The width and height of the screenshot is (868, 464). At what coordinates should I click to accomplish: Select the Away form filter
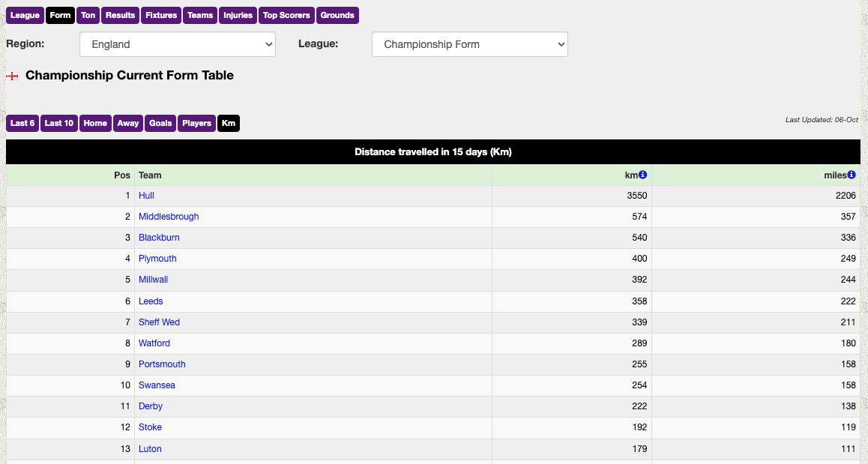click(128, 123)
